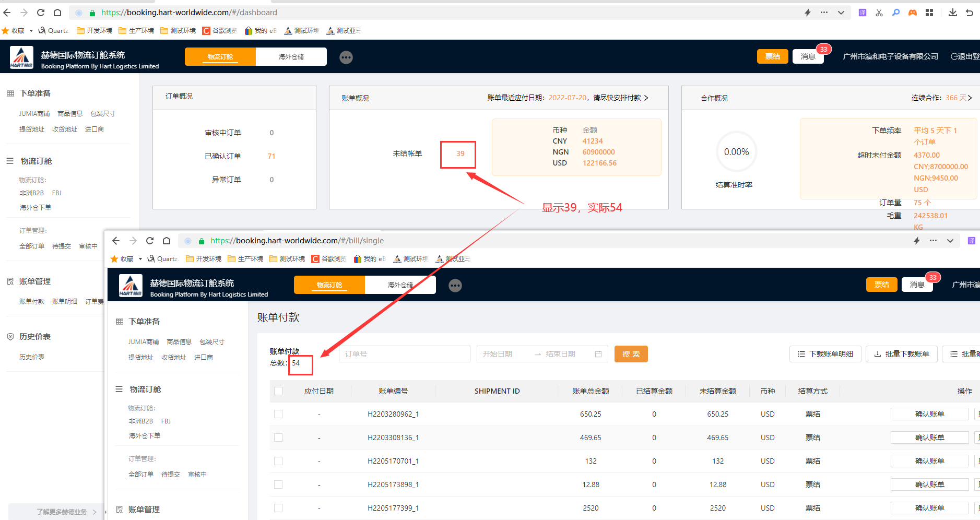Select the 物流订舱 tab in top header
The image size is (980, 520).
[220, 57]
